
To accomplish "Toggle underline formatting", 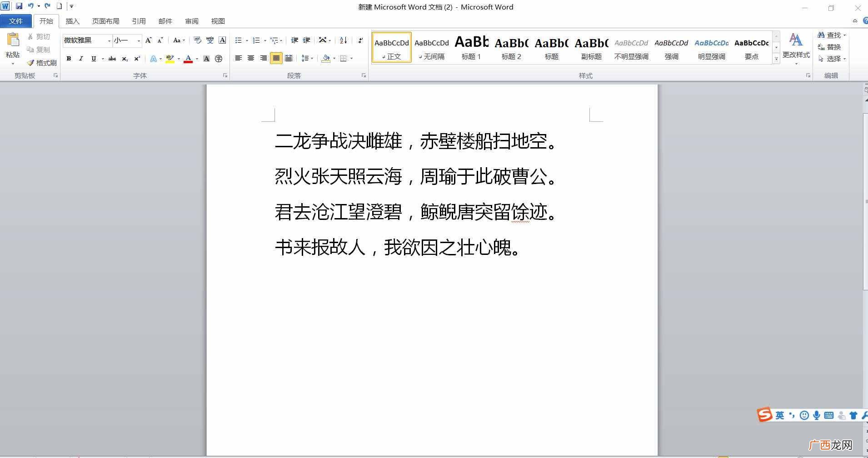I will (x=94, y=59).
